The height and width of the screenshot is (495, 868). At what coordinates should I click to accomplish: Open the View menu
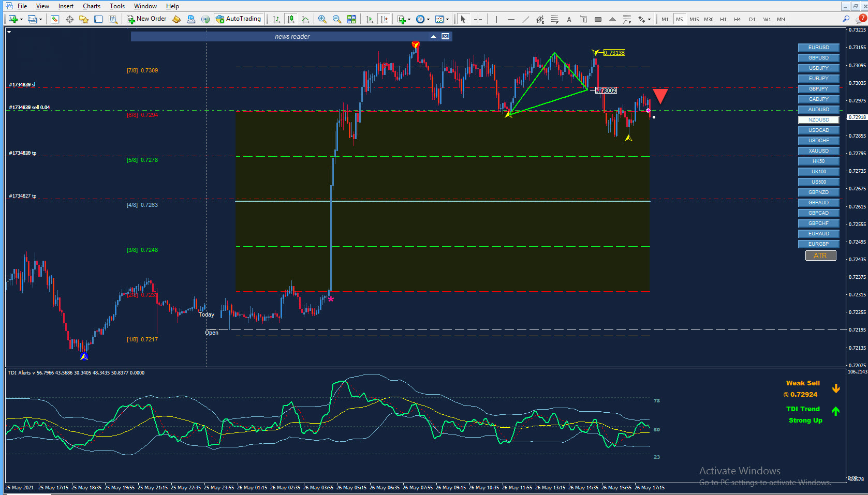(x=42, y=6)
